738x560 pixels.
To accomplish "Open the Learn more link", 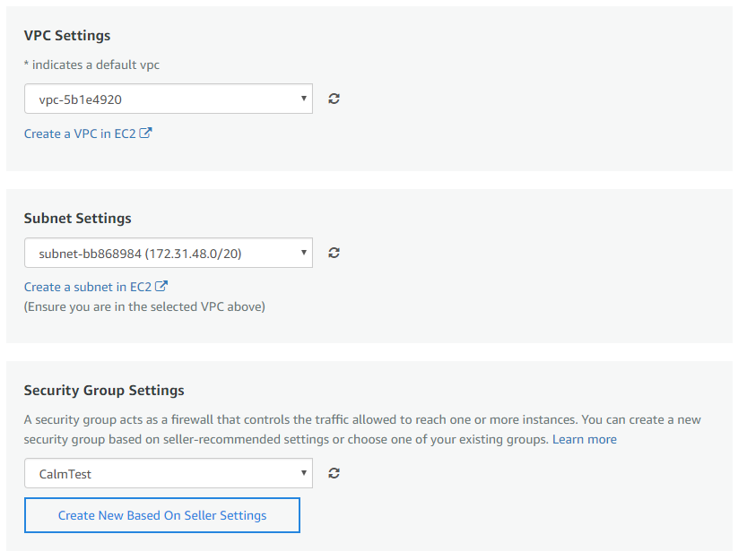I will click(585, 439).
